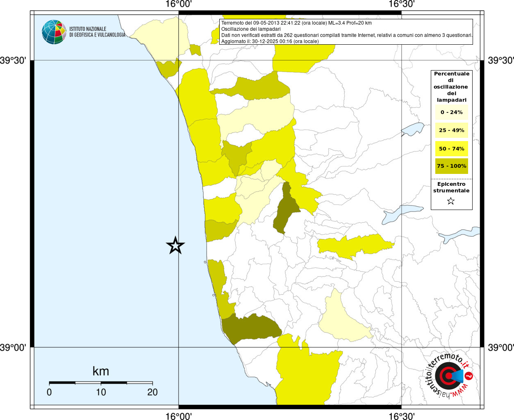Image resolution: width=514 pixels, height=420 pixels.
Task: Select the 50 - 74% legend swatch
Action: (451, 148)
